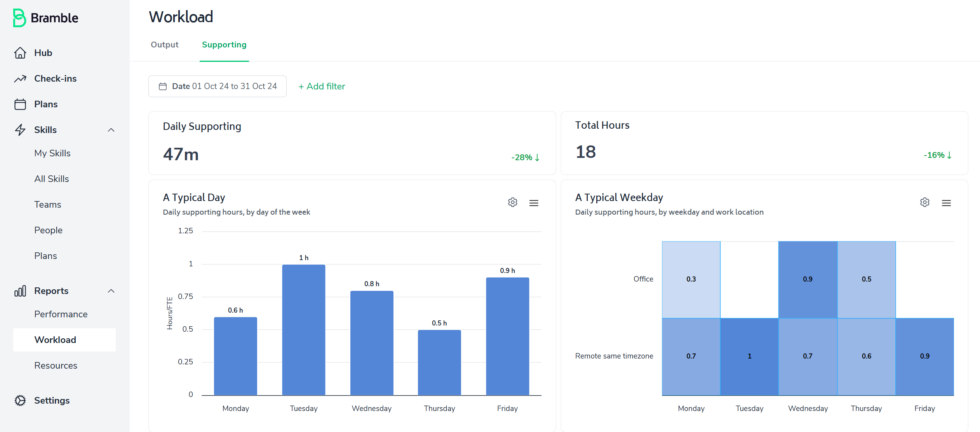Click the Plans calendar icon in sidebar
This screenshot has width=980, height=432.
click(x=20, y=104)
